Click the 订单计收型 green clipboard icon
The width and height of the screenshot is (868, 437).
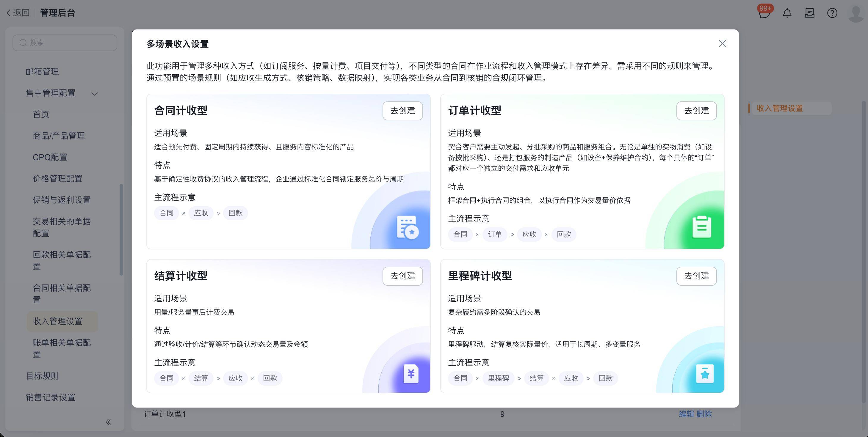[701, 227]
